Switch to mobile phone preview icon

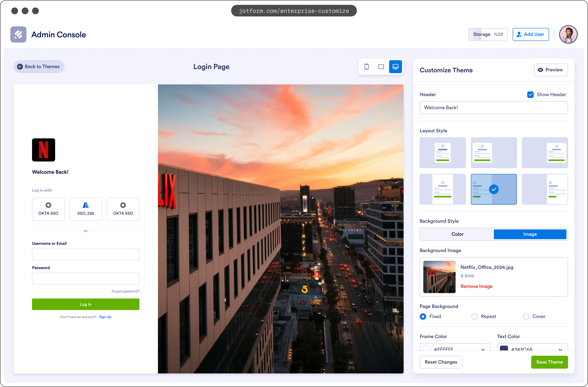[366, 67]
